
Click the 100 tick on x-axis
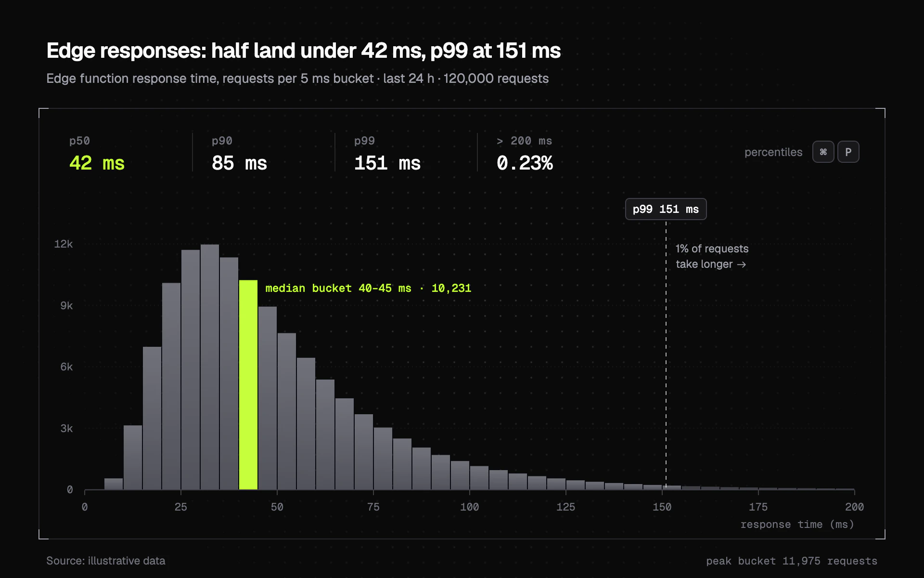470,507
